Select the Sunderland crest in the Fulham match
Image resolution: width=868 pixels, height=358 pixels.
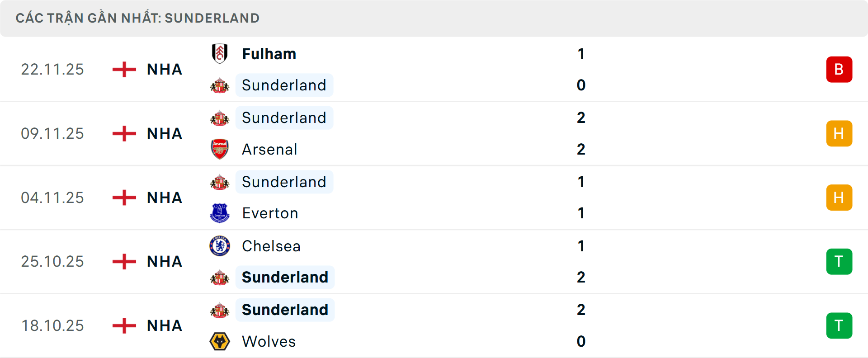220,85
